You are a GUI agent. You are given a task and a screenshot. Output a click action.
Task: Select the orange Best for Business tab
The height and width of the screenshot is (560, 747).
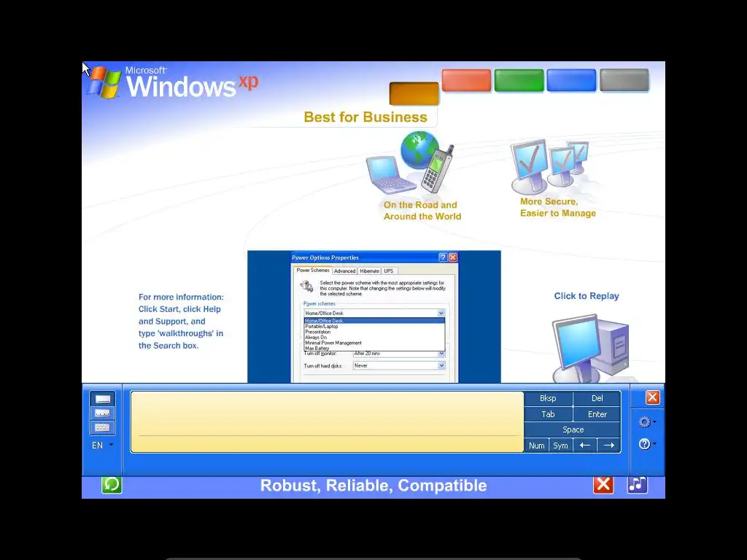414,93
